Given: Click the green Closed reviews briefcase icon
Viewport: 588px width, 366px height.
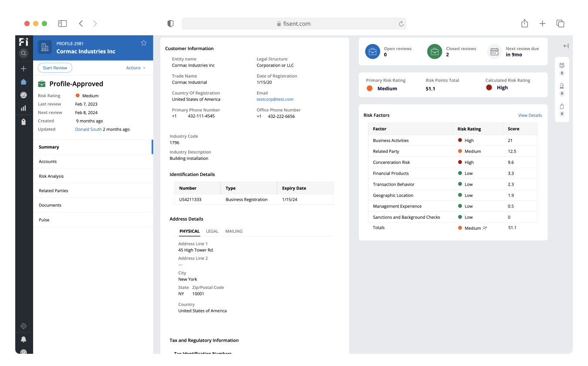Looking at the screenshot, I should coord(435,51).
